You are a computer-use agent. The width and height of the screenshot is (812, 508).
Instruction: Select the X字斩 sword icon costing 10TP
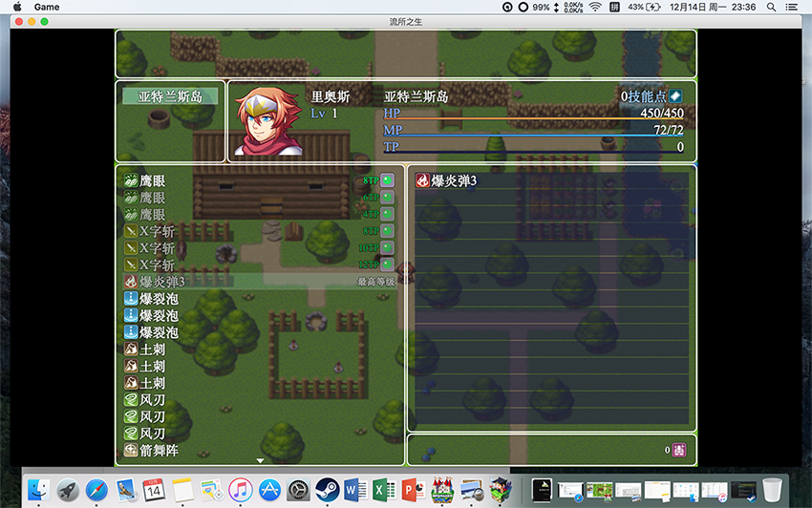131,248
